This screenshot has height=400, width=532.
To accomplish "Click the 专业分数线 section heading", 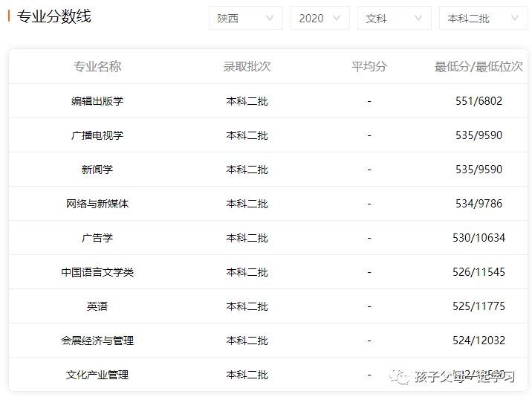I will click(x=53, y=16).
